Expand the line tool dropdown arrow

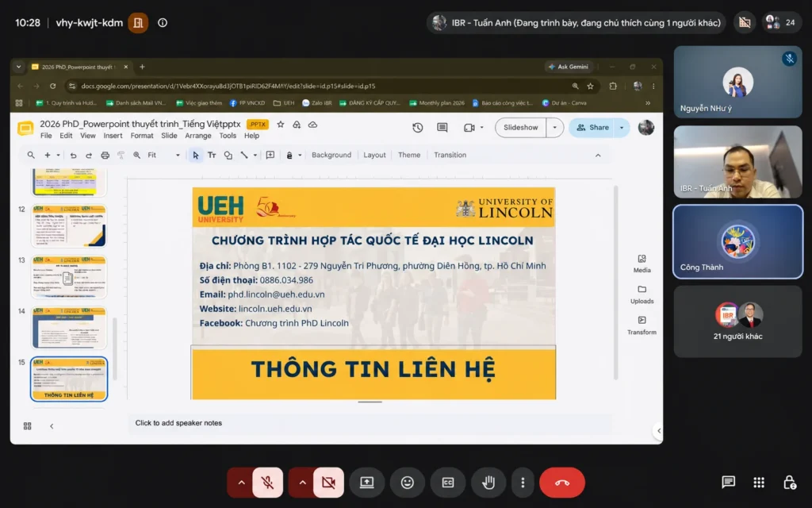255,155
